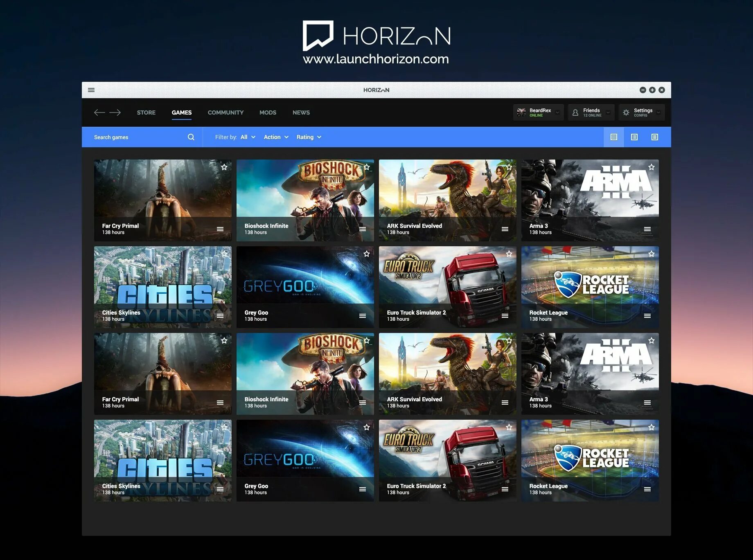
Task: Expand the Settings dropdown arrow
Action: [x=658, y=112]
